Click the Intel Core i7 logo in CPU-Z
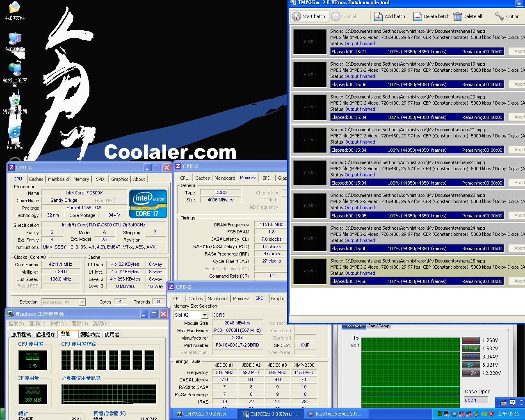 coord(148,203)
